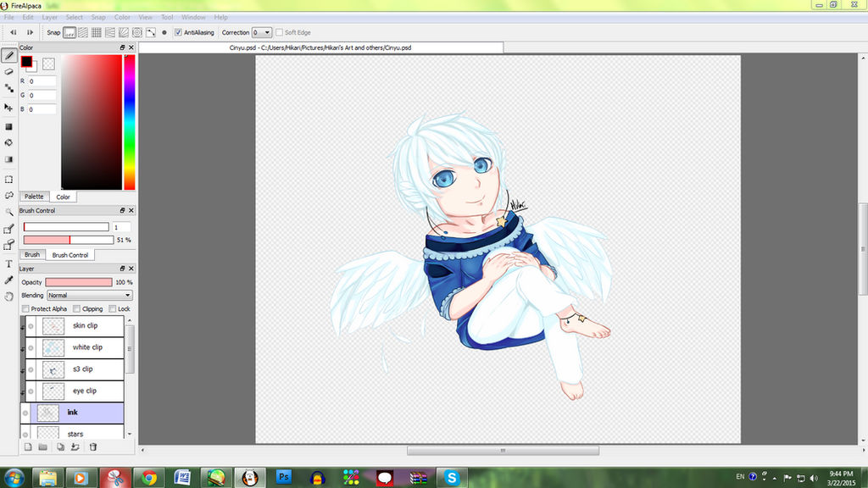868x488 pixels.
Task: Select the Fill rectangle tool
Action: [8, 127]
